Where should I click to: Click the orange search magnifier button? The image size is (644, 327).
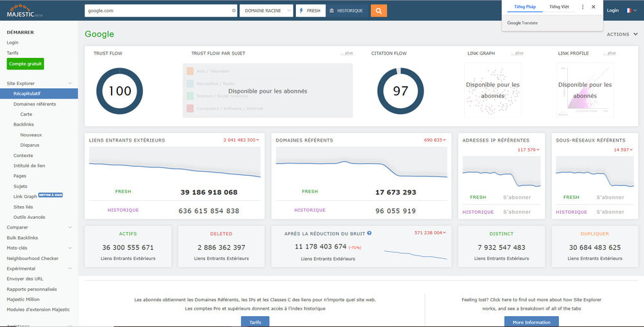[x=378, y=10]
